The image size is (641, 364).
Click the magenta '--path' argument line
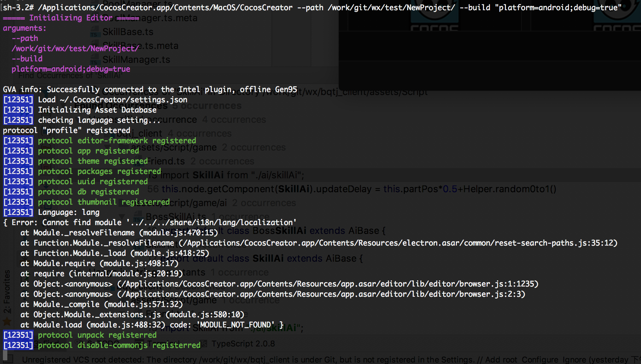point(25,38)
